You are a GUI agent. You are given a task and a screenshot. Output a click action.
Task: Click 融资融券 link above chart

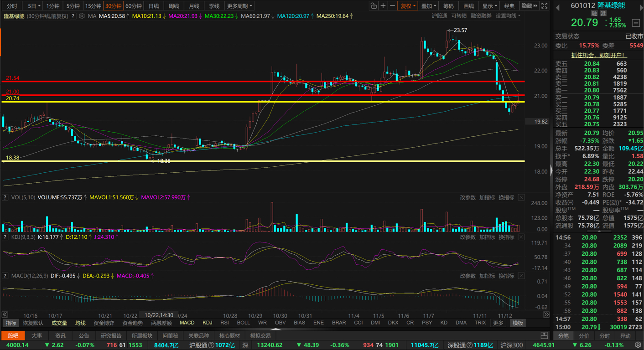[481, 16]
